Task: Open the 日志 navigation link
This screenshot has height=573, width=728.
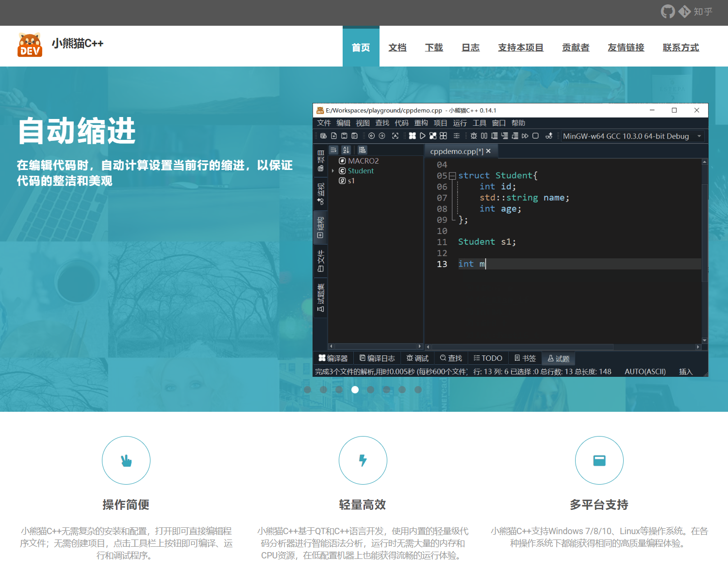Action: coord(470,48)
